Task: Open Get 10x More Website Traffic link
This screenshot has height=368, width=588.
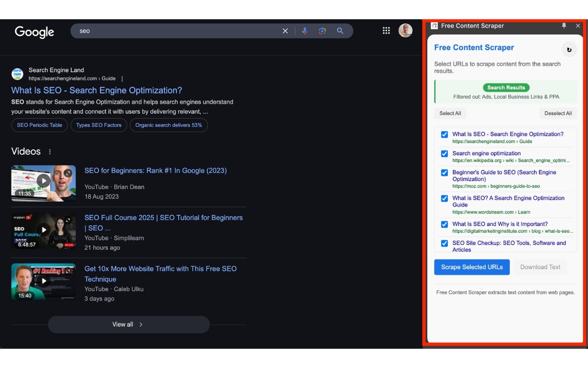Action: click(160, 274)
